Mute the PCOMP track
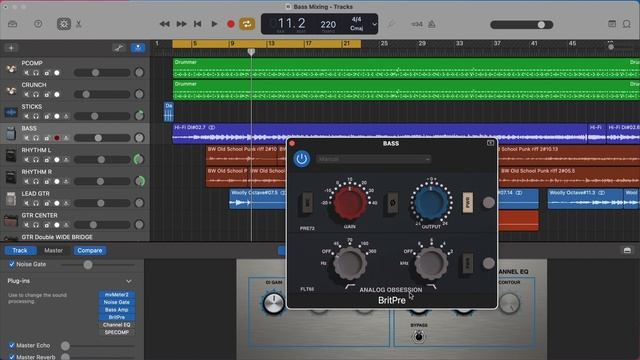The width and height of the screenshot is (640, 360). [x=27, y=73]
